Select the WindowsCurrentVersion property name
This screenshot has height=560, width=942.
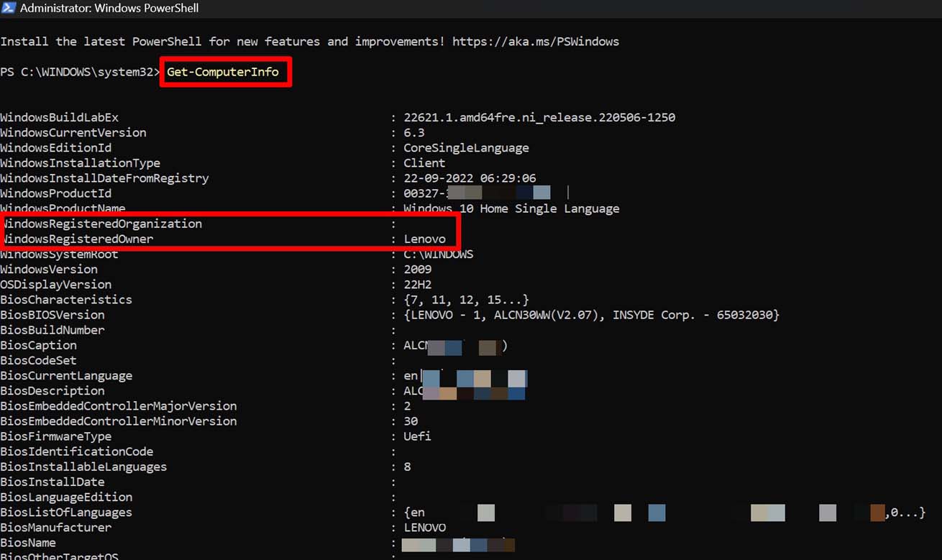[73, 132]
